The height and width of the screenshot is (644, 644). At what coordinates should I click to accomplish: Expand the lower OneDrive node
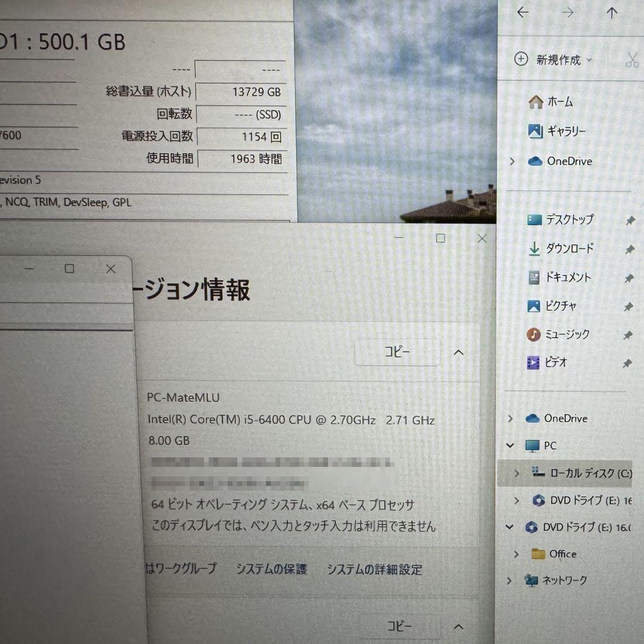coord(510,419)
